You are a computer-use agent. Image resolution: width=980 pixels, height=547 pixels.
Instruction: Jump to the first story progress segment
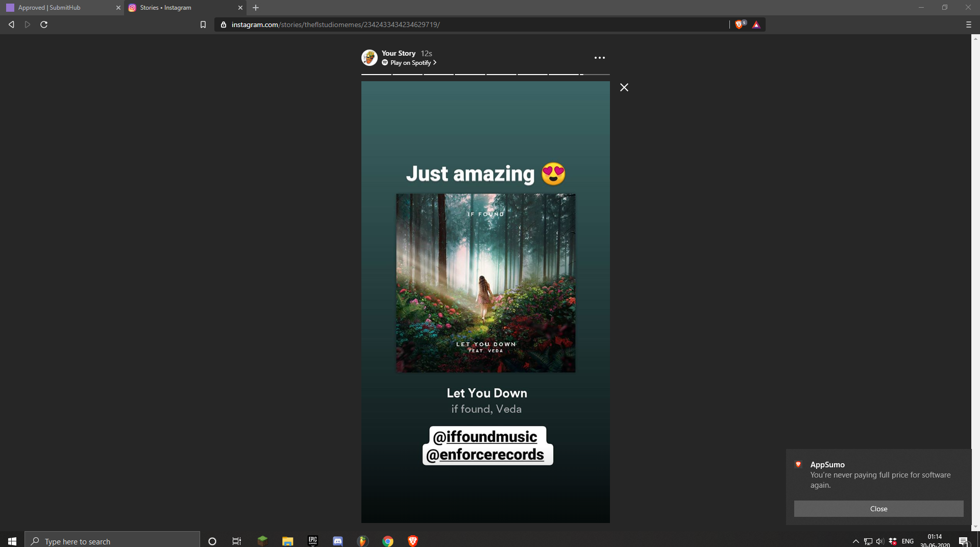[376, 75]
